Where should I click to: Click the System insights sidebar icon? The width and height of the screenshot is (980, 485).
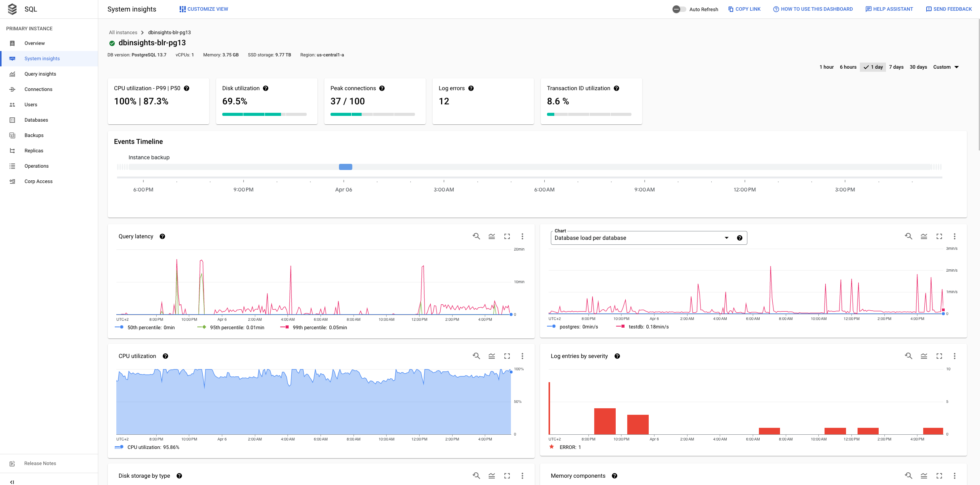click(12, 58)
